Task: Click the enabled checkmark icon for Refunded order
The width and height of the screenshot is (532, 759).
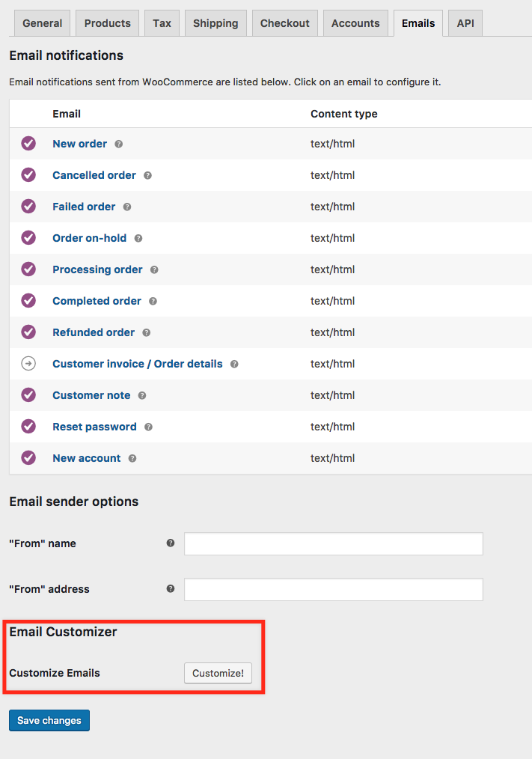Action: 28,332
